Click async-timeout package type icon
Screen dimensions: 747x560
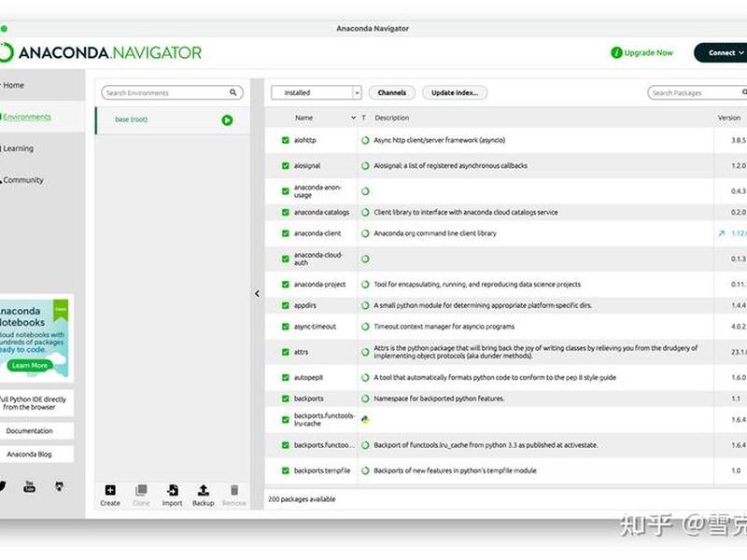365,327
